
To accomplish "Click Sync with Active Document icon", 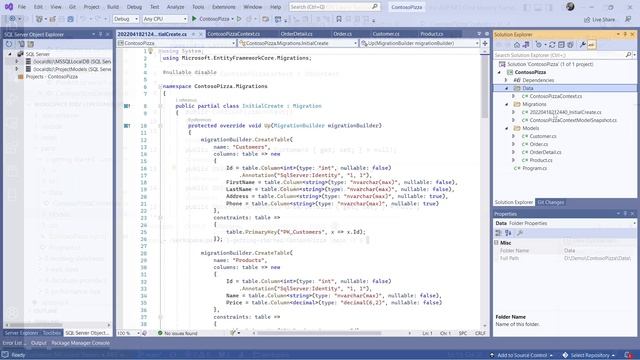I will [552, 45].
